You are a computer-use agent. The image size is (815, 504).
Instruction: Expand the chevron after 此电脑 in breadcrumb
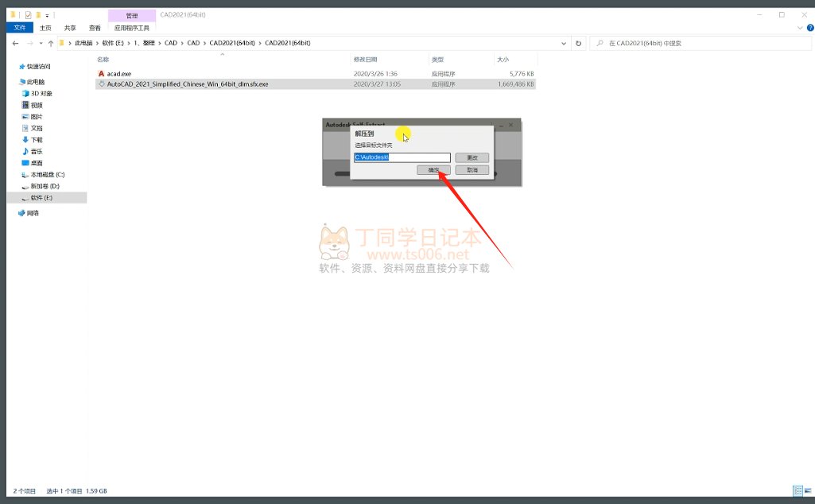point(97,43)
